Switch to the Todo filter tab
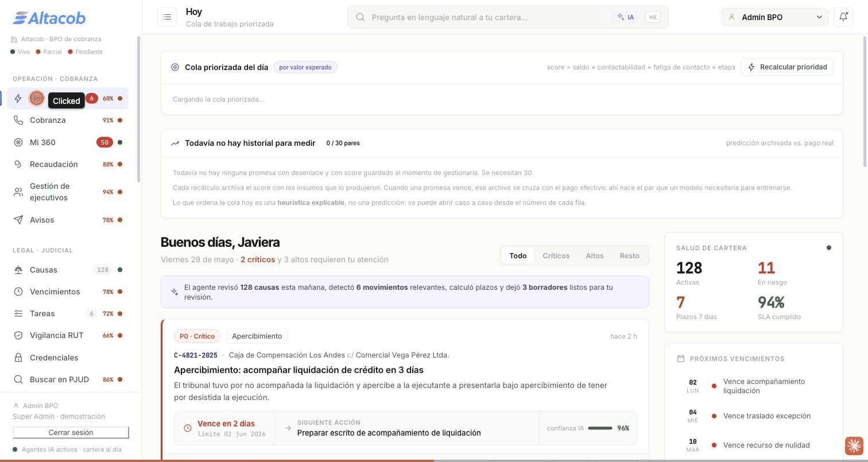 point(518,255)
